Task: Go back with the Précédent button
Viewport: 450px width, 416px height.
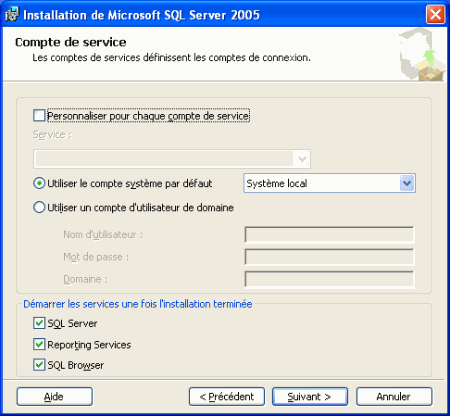Action: (227, 397)
